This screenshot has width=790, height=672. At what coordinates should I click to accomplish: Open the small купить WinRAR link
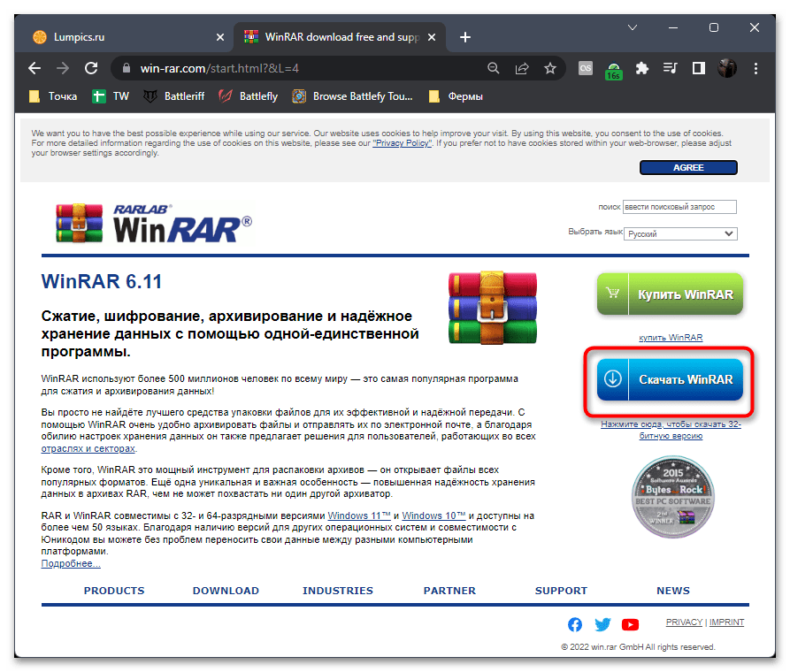pos(671,338)
